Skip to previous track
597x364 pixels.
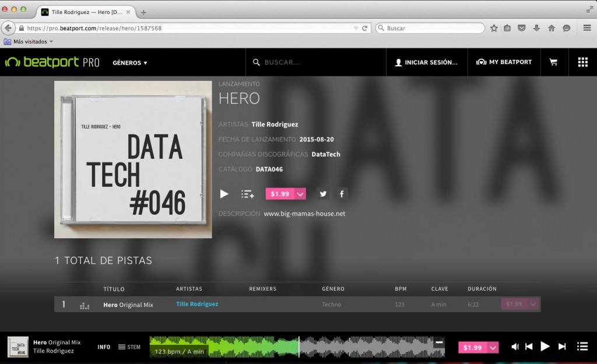[x=529, y=347]
